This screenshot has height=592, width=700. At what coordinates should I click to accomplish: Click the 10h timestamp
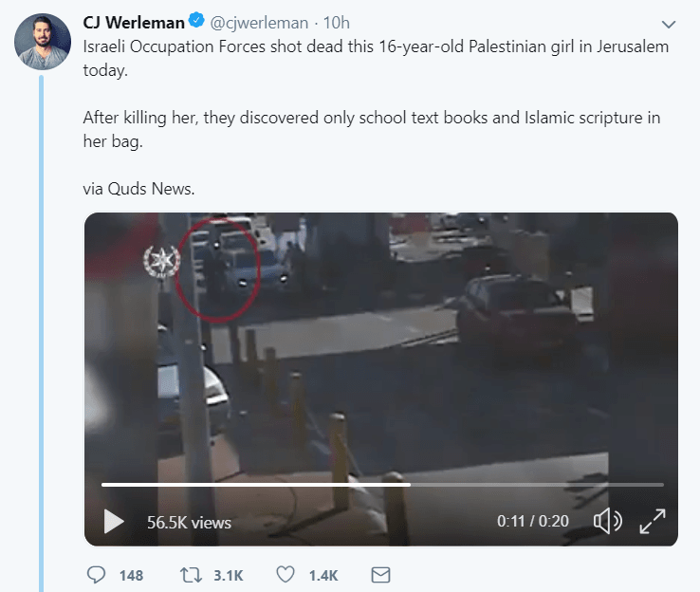336,23
